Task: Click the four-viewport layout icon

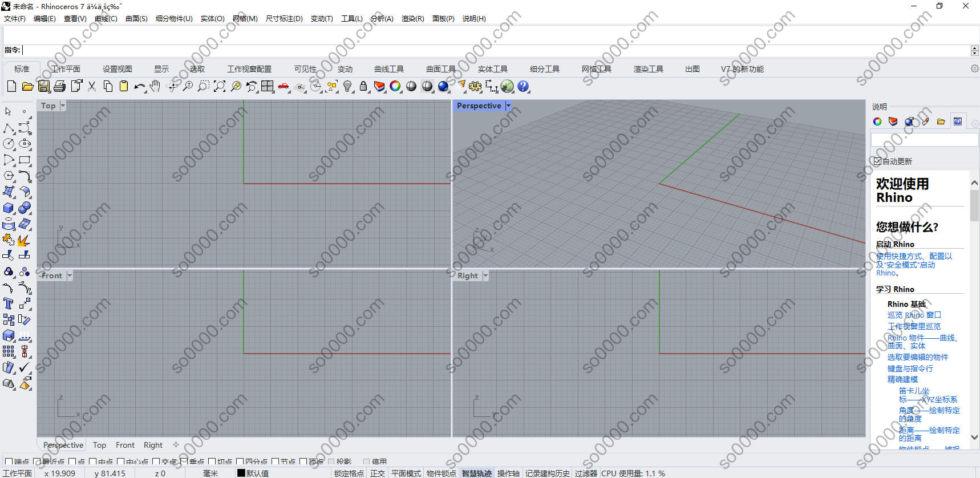Action: coord(268,86)
